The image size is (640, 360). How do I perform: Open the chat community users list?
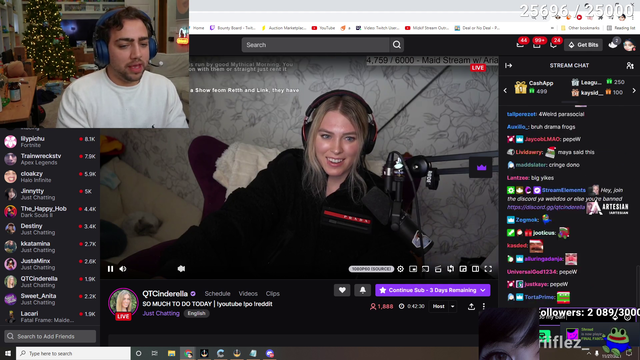click(630, 65)
